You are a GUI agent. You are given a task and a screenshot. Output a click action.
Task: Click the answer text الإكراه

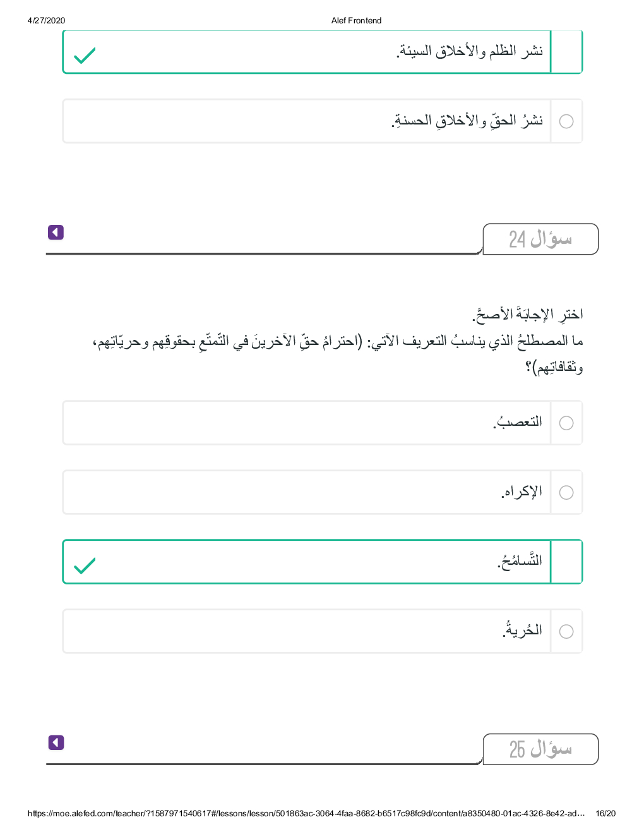tap(522, 492)
